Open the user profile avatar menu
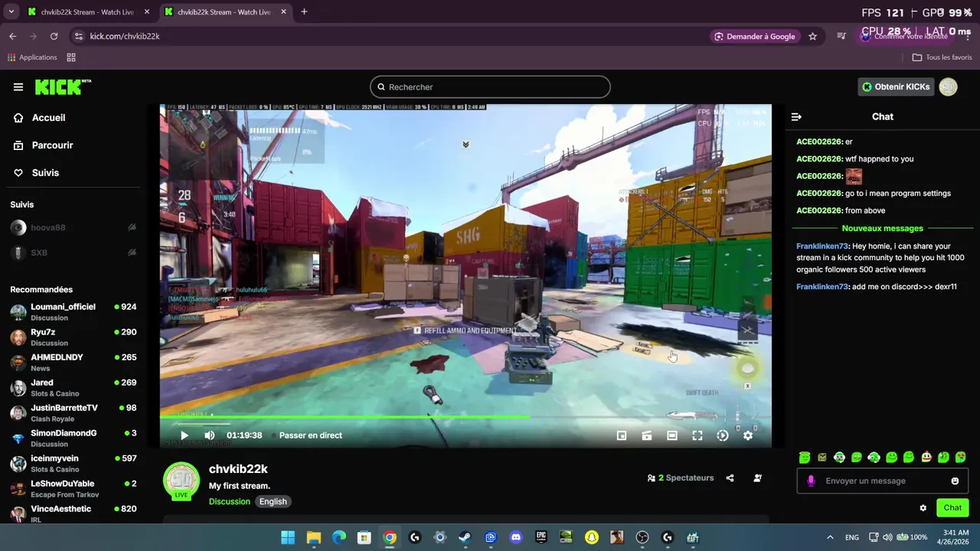Image resolution: width=980 pixels, height=551 pixels. pos(948,86)
